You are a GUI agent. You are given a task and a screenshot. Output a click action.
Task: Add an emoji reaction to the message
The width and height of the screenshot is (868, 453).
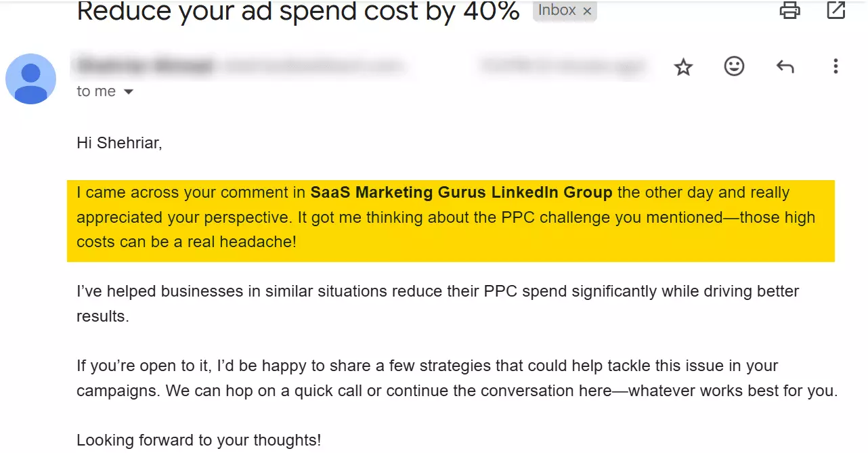click(734, 66)
